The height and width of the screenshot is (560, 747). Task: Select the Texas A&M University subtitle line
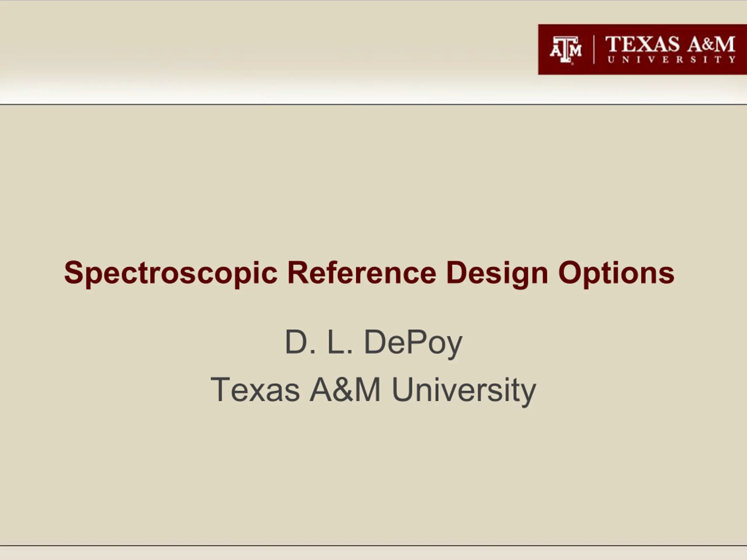[x=373, y=391]
